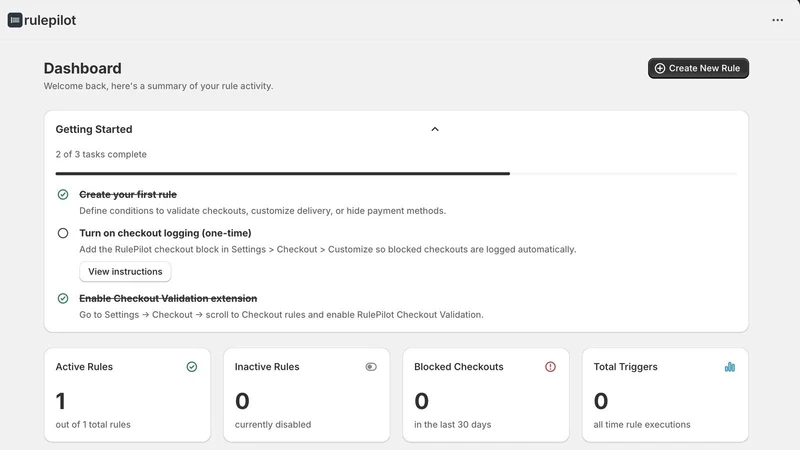The width and height of the screenshot is (800, 450).
Task: Click the in the last 30 days text
Action: point(453,424)
